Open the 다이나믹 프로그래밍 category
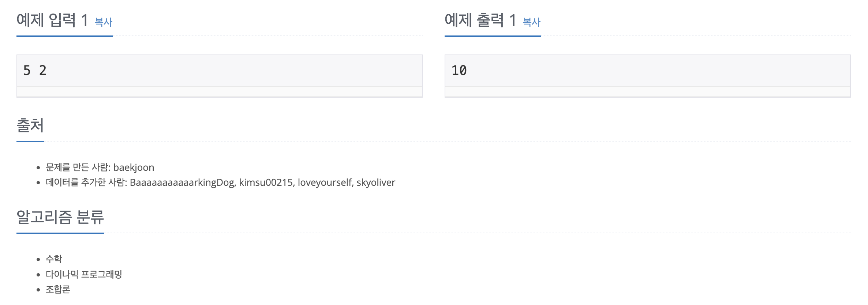Screen dimensions: 868x305 pyautogui.click(x=84, y=274)
